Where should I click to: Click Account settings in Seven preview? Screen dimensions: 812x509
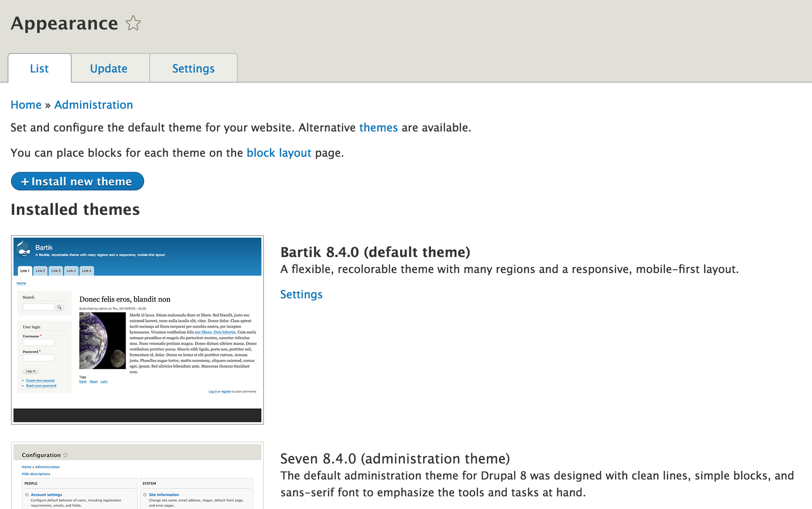46,495
